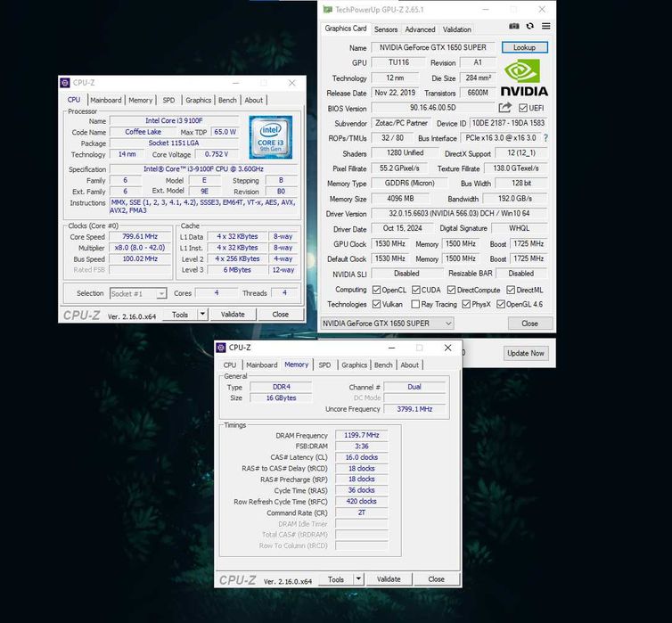
Task: Click the Intel Core i3 logo badge
Action: tap(270, 137)
